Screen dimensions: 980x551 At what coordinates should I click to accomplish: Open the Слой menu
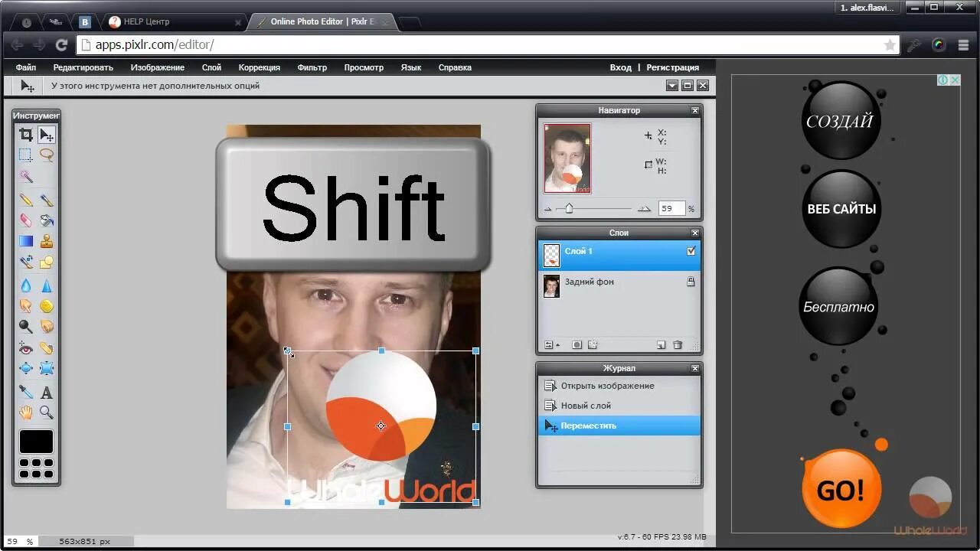211,67
